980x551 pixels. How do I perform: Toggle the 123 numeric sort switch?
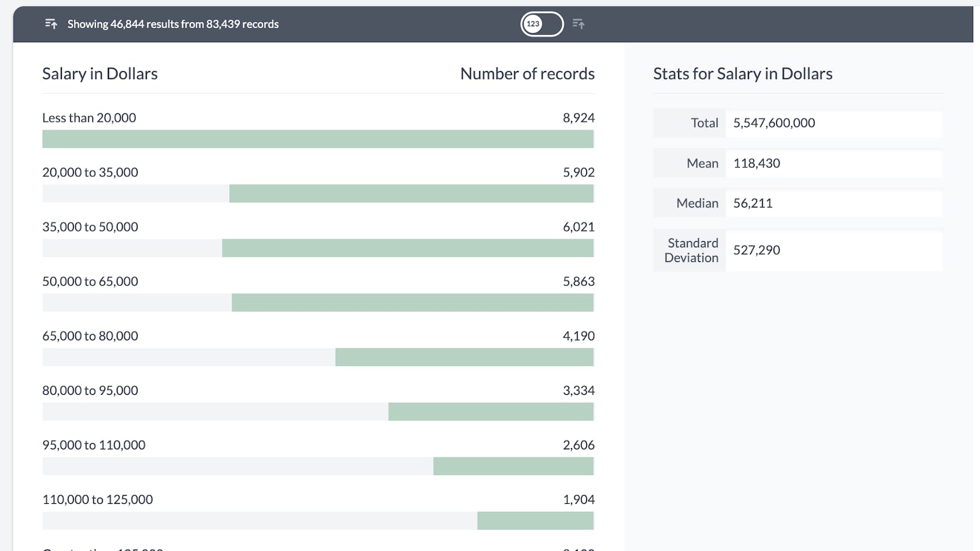(541, 24)
